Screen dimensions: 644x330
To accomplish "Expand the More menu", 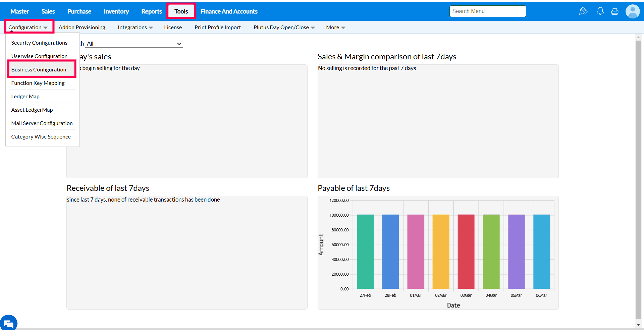I will point(335,27).
